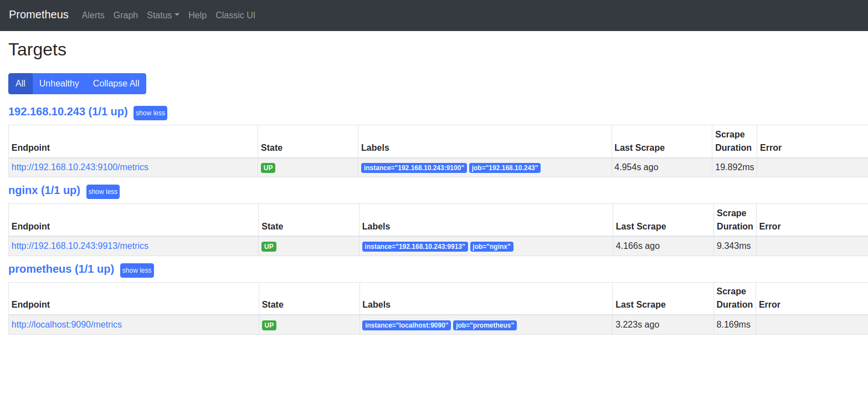Image resolution: width=868 pixels, height=393 pixels.
Task: Switch to Classic UI
Action: click(x=235, y=15)
